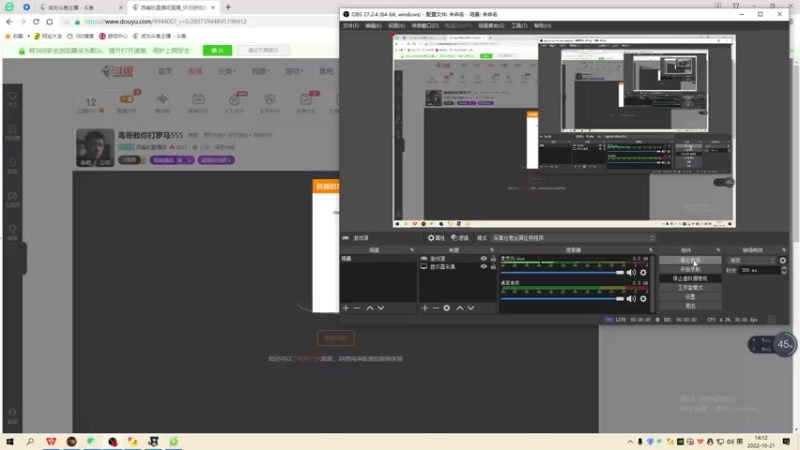Show hidden system tray icons chevron
This screenshot has width=800, height=450.
630,442
